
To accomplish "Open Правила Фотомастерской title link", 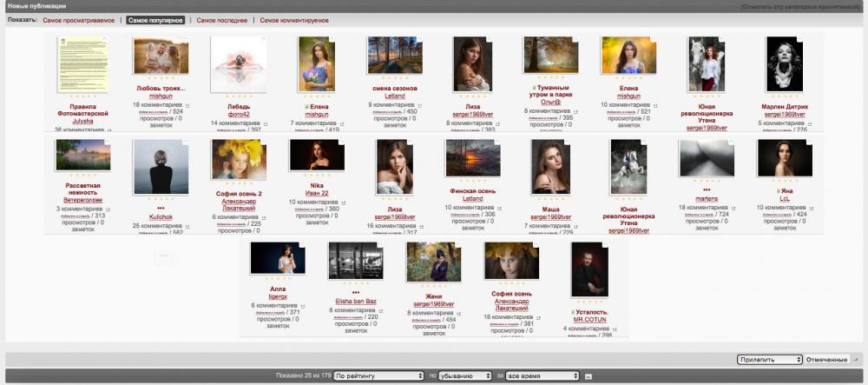I will coord(82,110).
